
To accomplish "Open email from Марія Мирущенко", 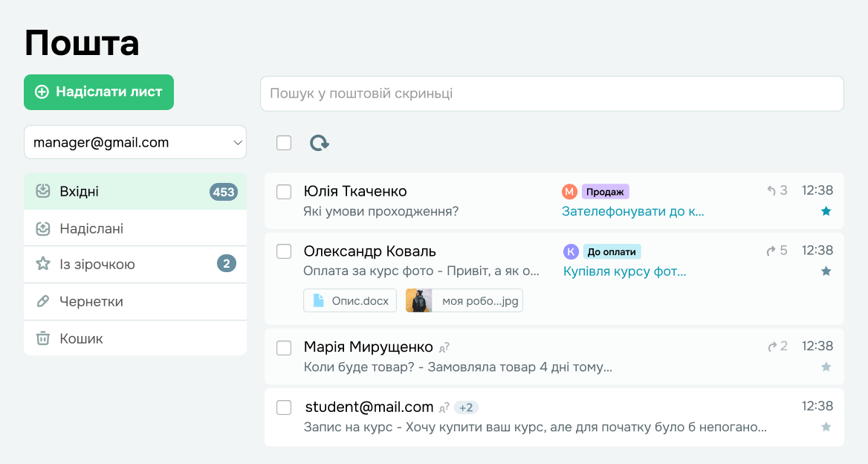I will pos(554,357).
